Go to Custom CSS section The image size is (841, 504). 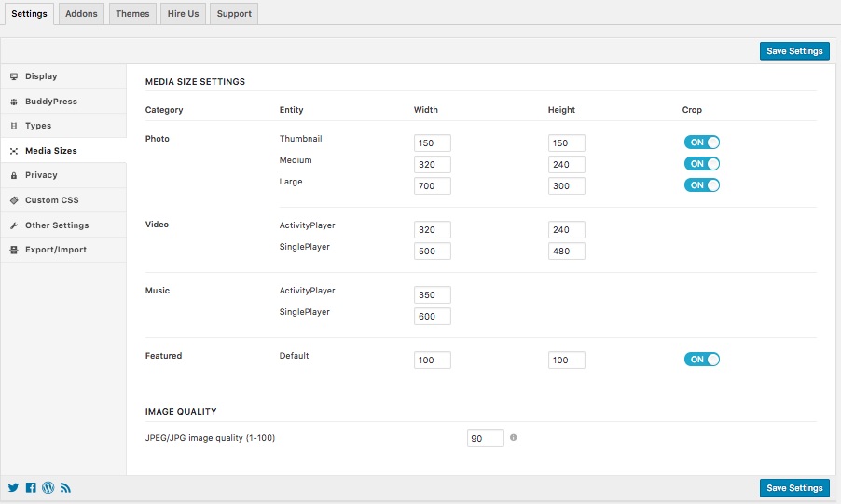click(52, 200)
